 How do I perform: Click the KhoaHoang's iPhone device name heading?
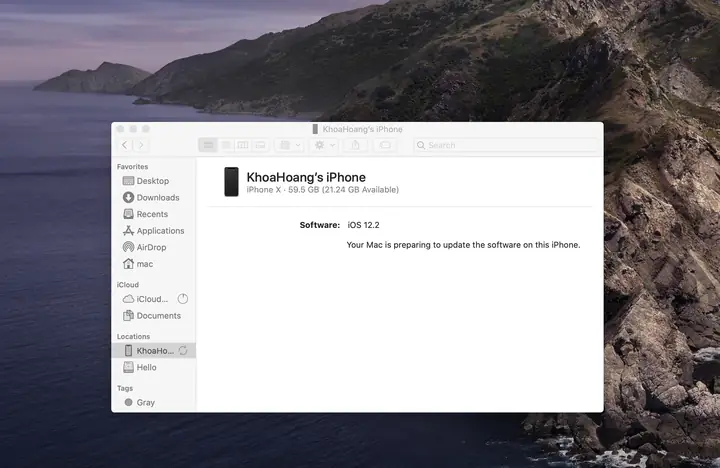306,177
